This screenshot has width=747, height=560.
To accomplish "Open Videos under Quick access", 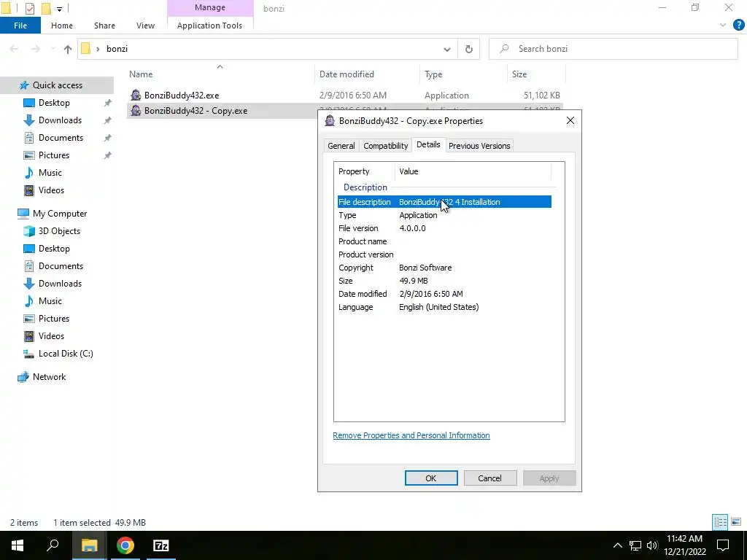I will (51, 190).
